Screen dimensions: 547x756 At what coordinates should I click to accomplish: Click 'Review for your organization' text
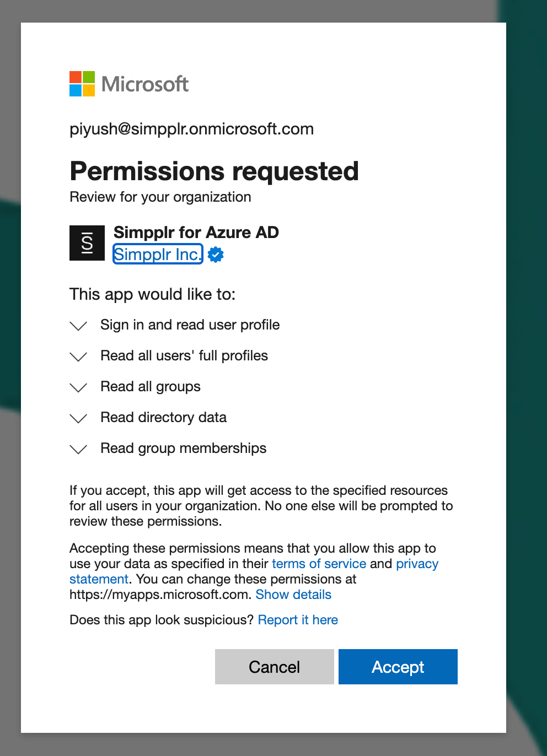tap(160, 197)
